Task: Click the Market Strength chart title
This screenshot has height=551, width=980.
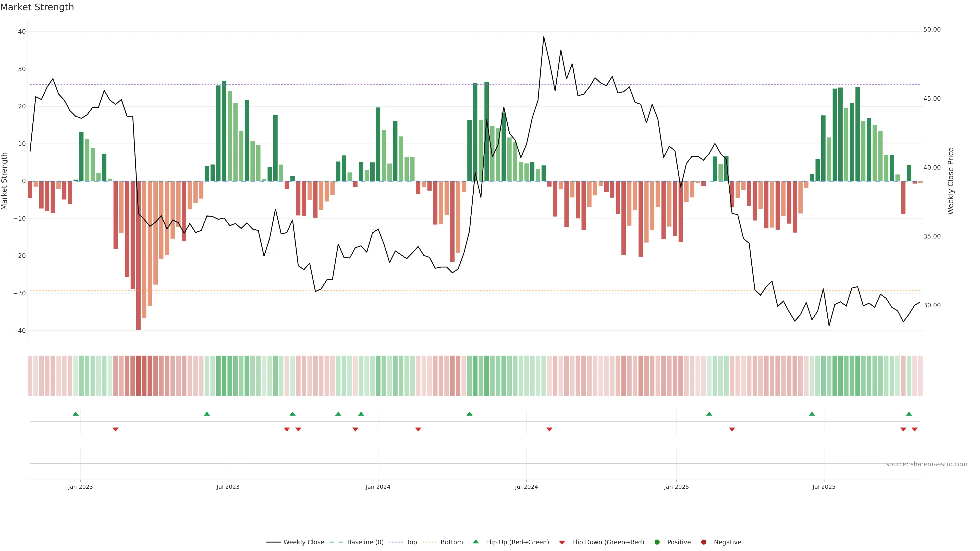Action: point(37,7)
